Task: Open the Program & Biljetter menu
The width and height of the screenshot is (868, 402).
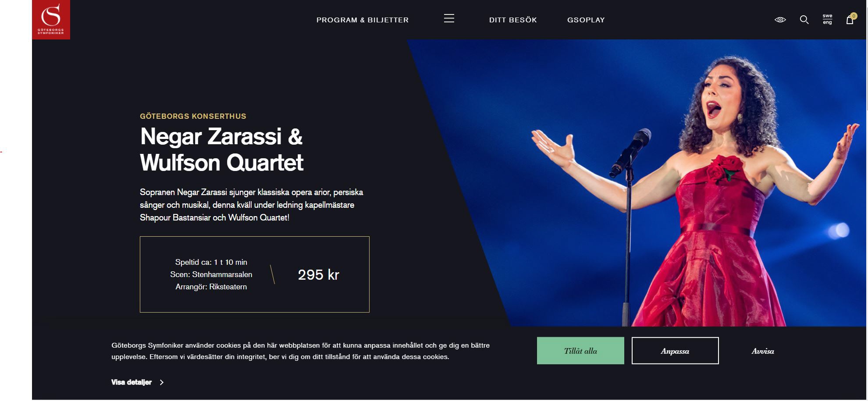Action: [363, 20]
